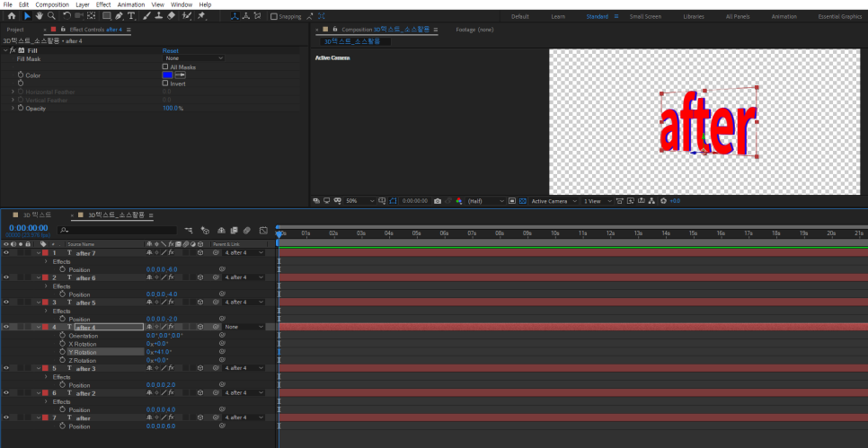Click the motion blur enable icon in timeline
Screen dimensions: 868x448
tap(247, 230)
